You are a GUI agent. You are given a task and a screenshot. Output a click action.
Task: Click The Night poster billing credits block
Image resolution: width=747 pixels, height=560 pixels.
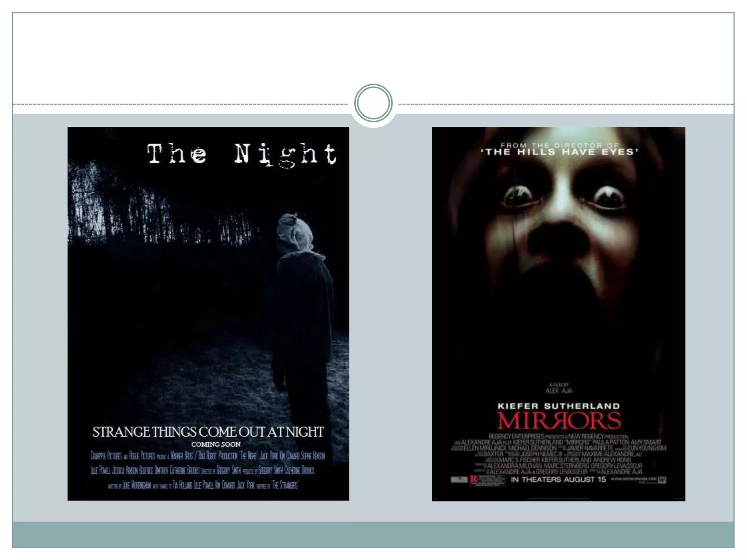207,470
